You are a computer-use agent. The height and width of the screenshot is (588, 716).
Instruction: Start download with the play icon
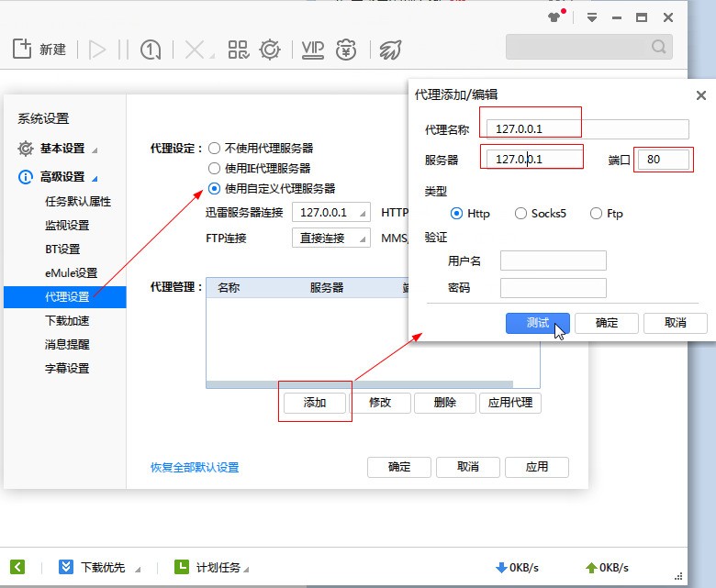(96, 50)
